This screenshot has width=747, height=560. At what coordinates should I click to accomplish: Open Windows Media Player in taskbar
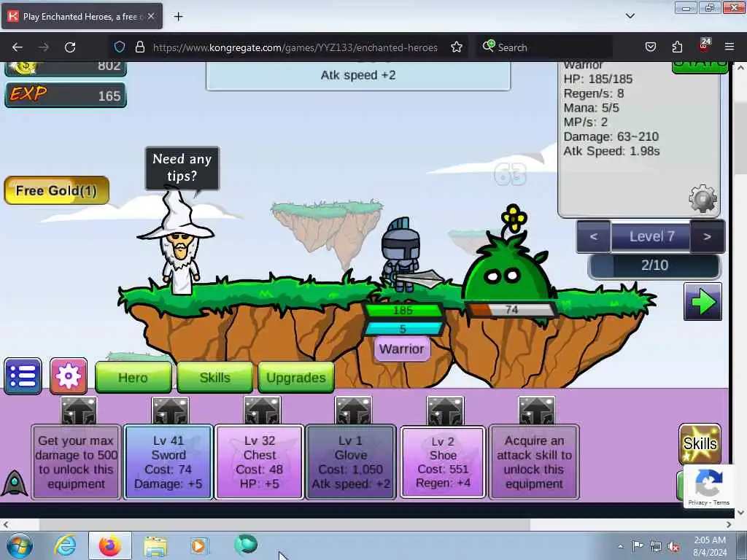click(x=198, y=545)
